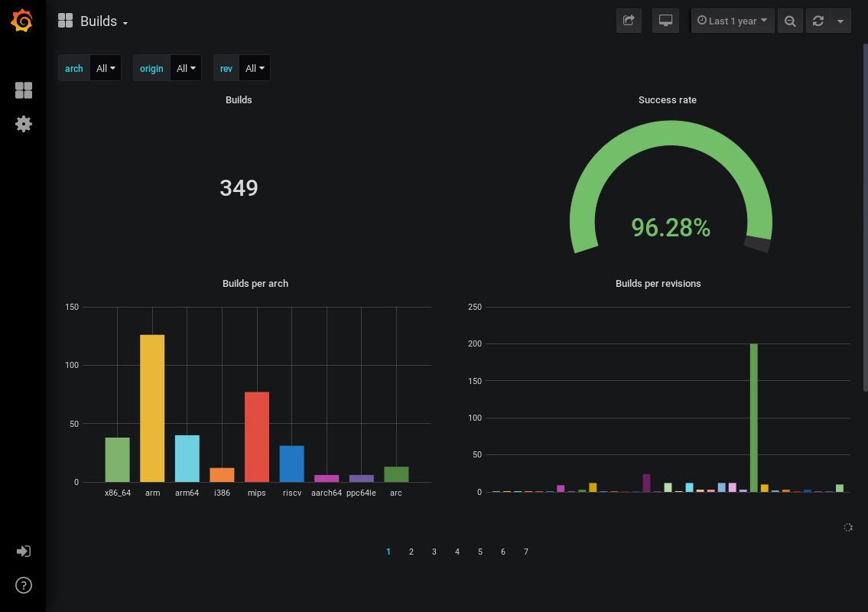Image resolution: width=868 pixels, height=612 pixels.
Task: Open the Last 1 year time picker
Action: [733, 21]
